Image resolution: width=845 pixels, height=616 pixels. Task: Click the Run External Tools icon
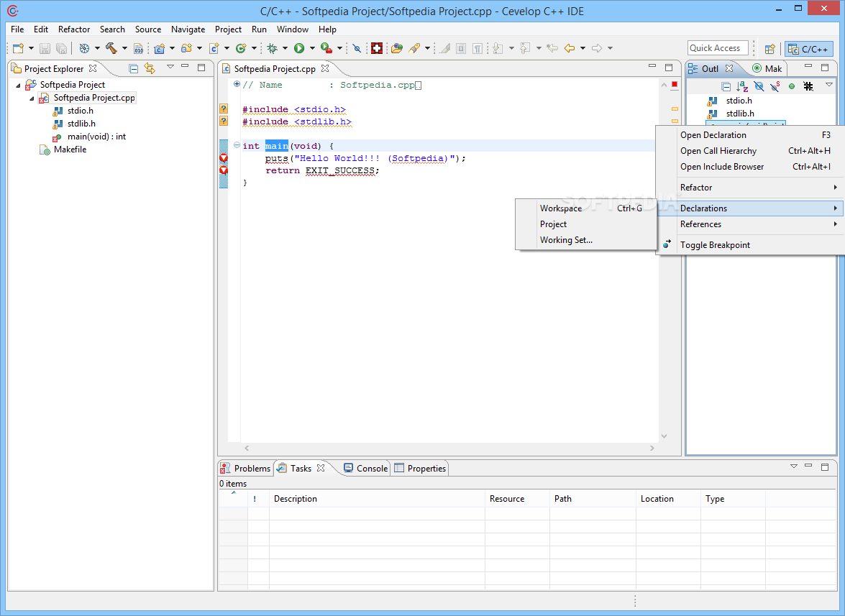click(326, 48)
